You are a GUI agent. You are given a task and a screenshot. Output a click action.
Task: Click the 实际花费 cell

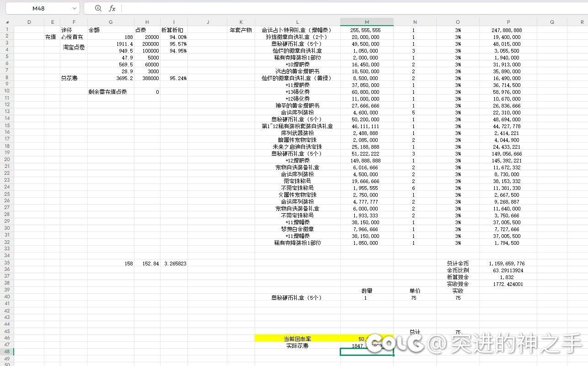click(x=297, y=346)
